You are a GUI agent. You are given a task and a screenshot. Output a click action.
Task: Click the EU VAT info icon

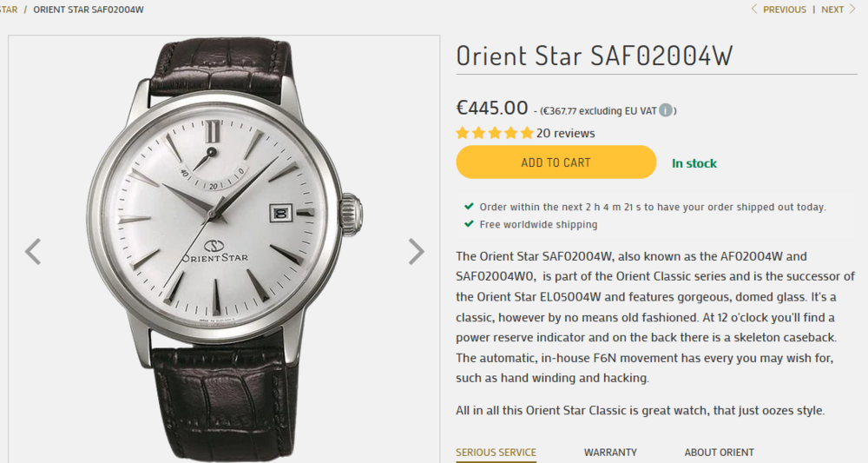pos(665,110)
